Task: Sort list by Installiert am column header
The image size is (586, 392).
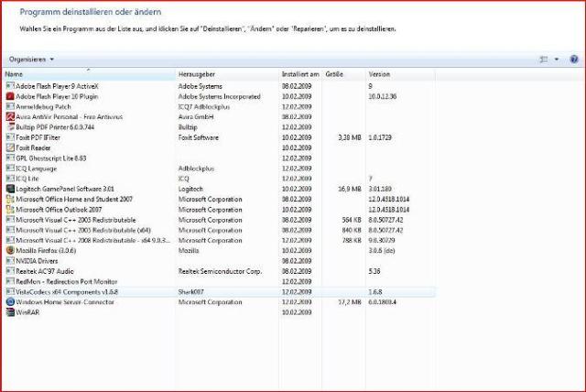Action: pyautogui.click(x=300, y=74)
